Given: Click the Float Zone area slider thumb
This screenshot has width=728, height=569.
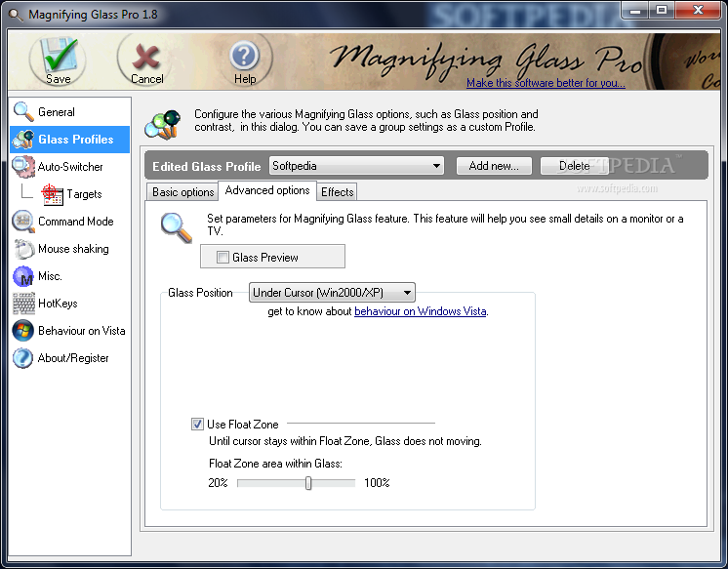Looking at the screenshot, I should click(308, 483).
